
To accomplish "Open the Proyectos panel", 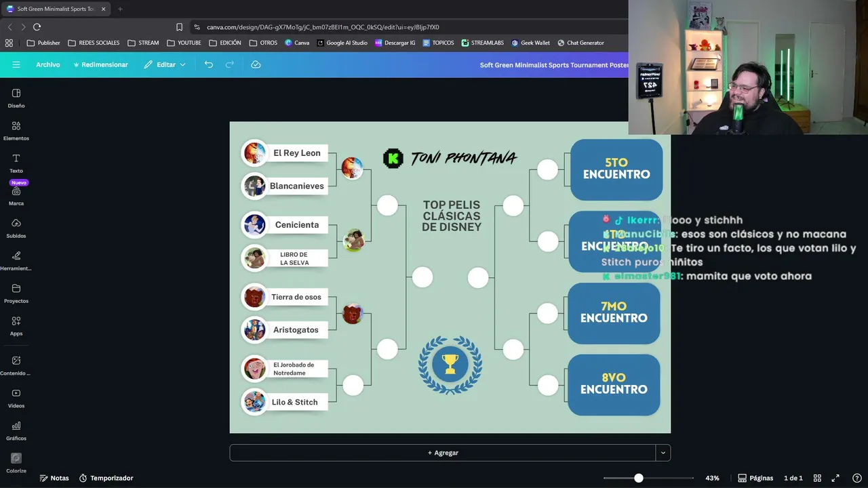I will 16,293.
